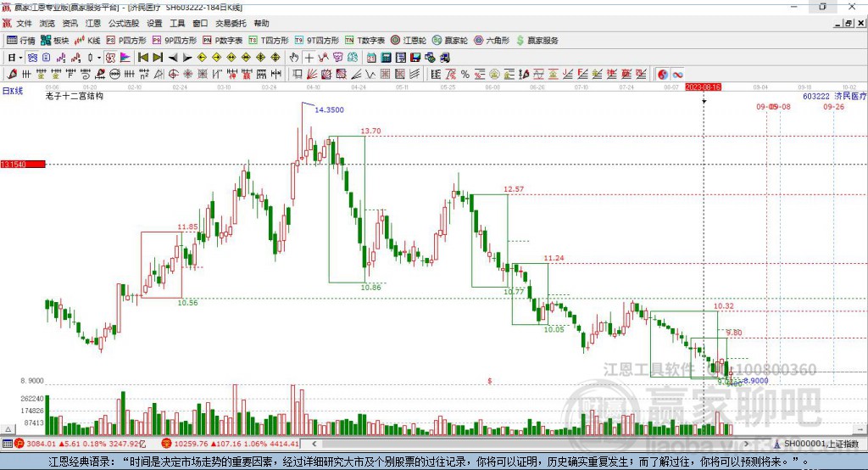Step chart left with black left arrow
This screenshot has width=868, height=470.
(x=173, y=58)
